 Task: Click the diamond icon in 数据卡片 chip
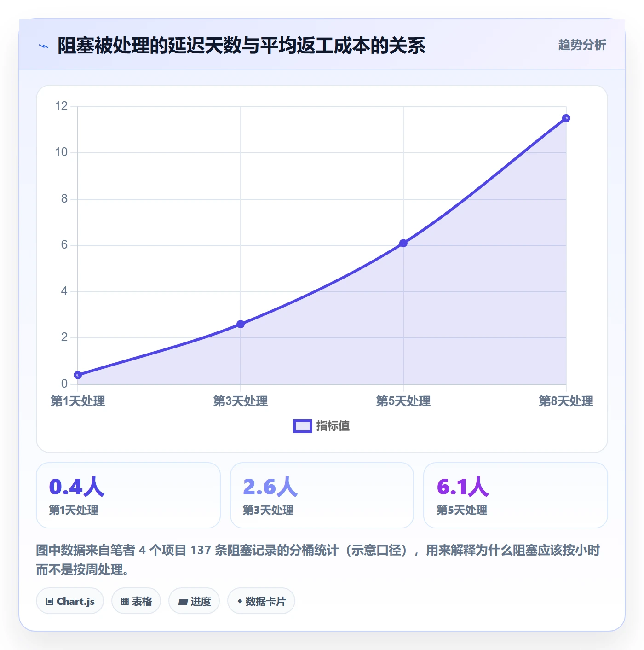(240, 601)
